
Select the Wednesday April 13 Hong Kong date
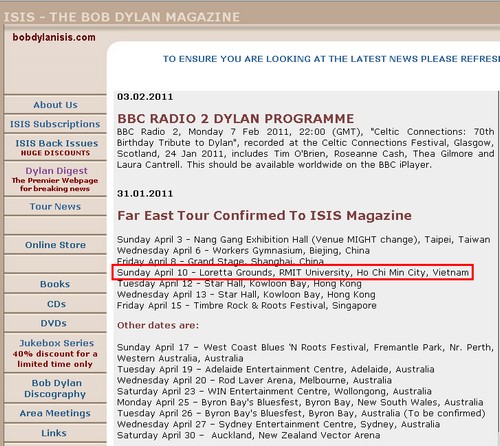[x=246, y=295]
